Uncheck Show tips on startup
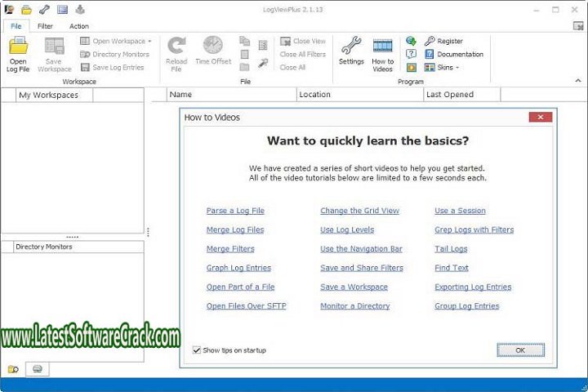Viewport: 588px width, 392px height. pyautogui.click(x=197, y=350)
